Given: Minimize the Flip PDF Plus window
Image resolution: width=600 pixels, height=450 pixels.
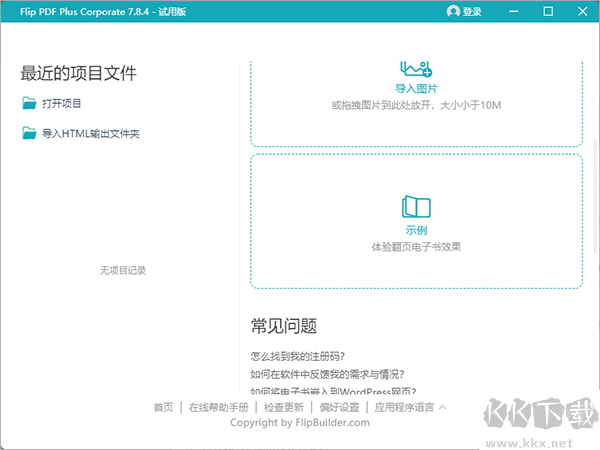Looking at the screenshot, I should (514, 11).
